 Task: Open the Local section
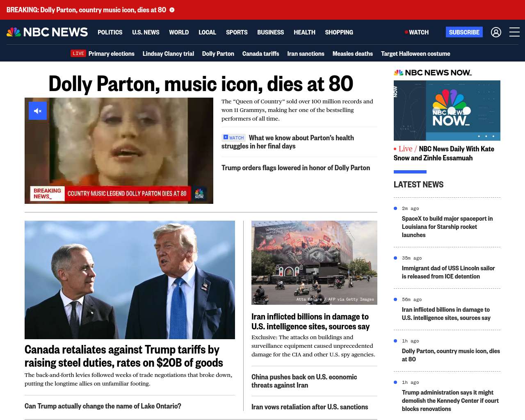207,32
